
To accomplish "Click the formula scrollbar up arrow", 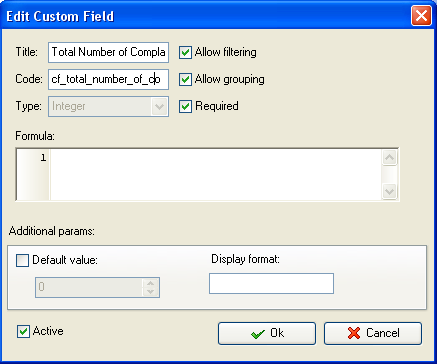I will point(389,158).
